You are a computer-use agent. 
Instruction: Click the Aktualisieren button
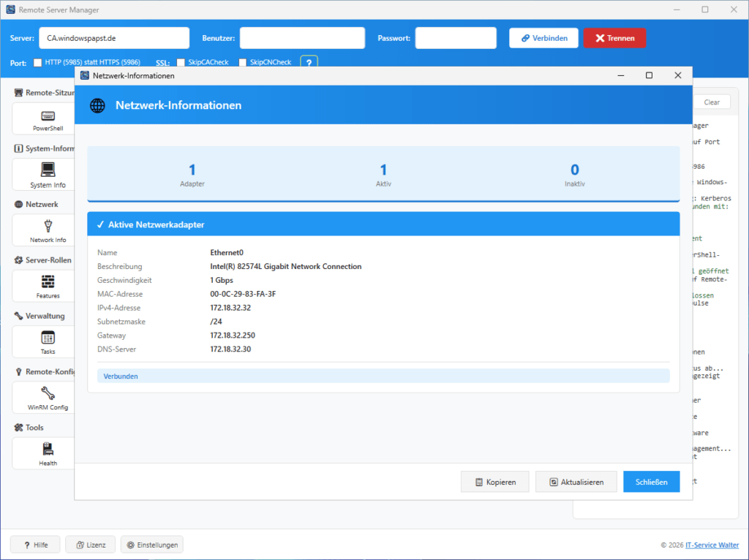point(577,482)
